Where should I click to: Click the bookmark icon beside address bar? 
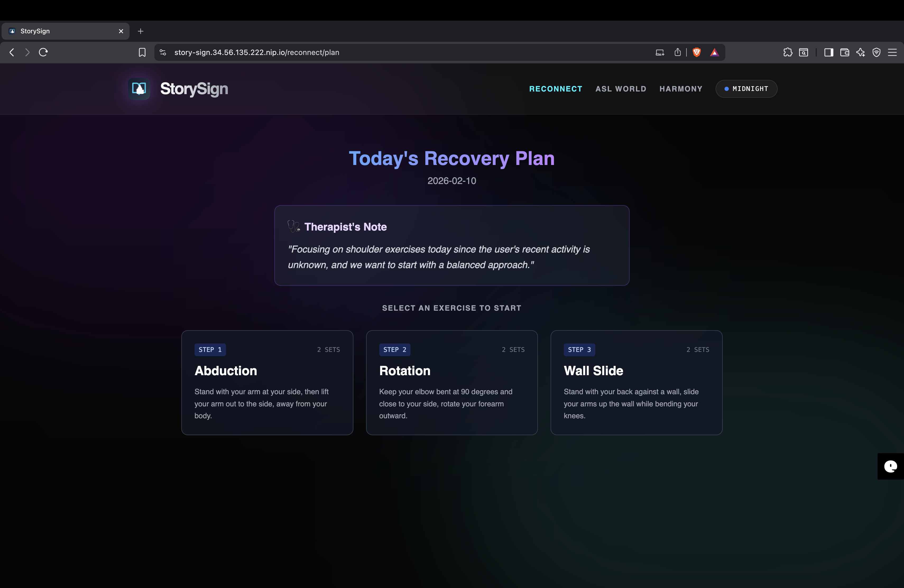[142, 52]
